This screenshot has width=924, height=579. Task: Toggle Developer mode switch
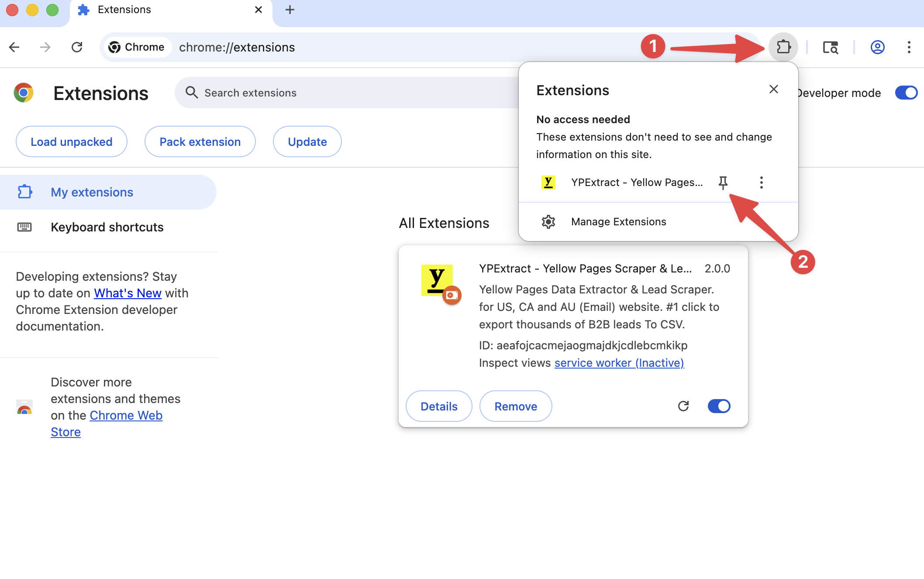click(x=906, y=93)
